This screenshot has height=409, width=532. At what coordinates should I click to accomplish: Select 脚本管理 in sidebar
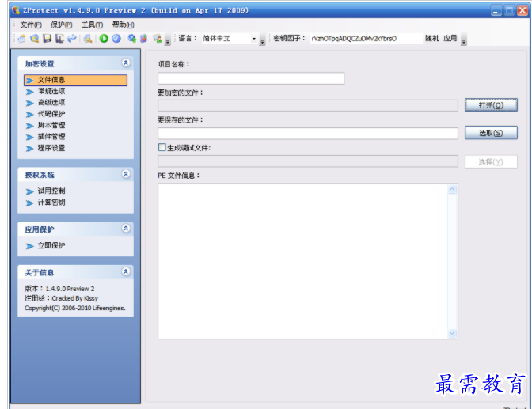pos(51,126)
